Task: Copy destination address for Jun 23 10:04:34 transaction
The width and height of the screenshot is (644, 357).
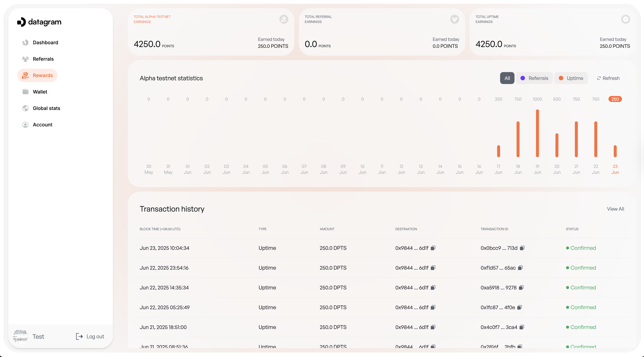Action: [433, 248]
